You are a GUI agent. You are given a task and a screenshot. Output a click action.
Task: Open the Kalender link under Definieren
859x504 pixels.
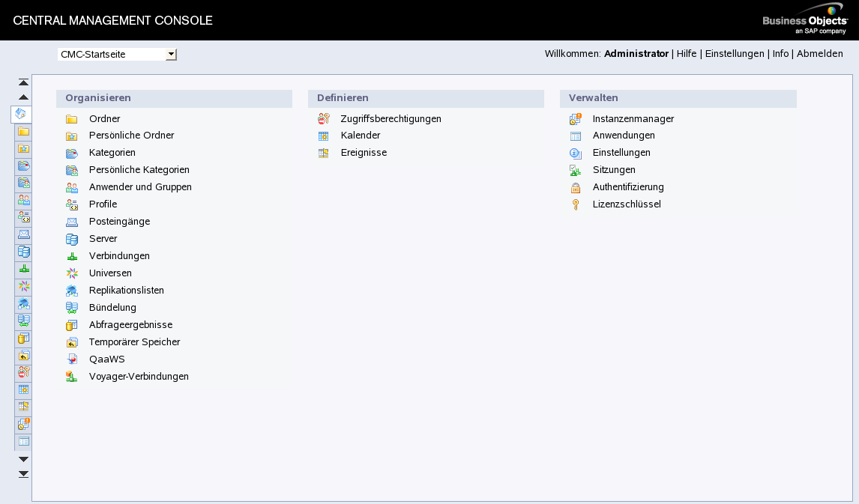pos(361,136)
